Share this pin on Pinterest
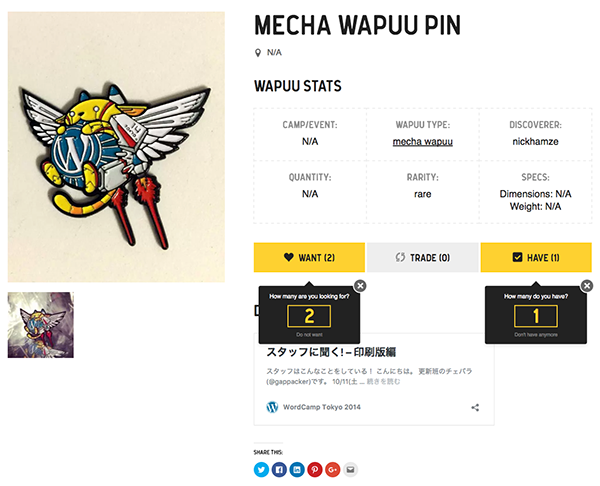The image size is (600, 486). pyautogui.click(x=315, y=470)
